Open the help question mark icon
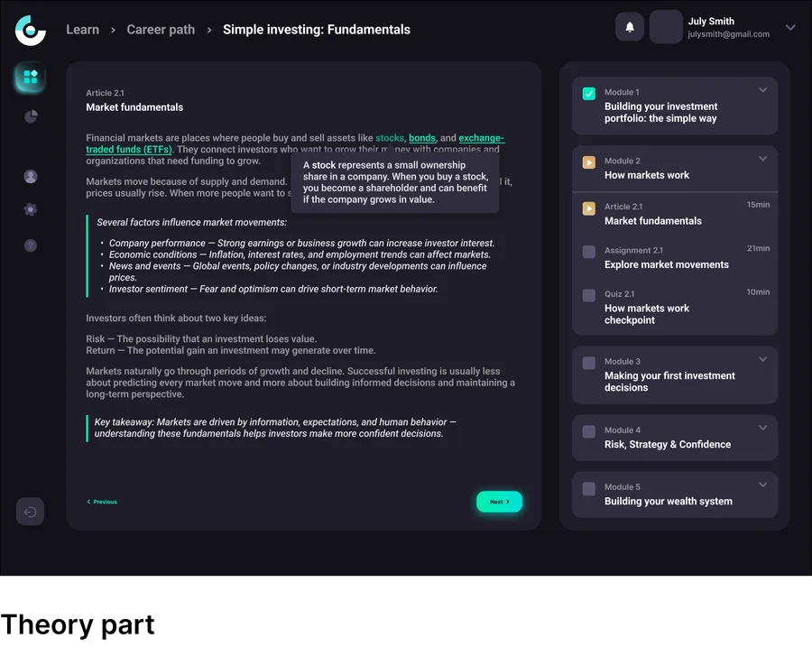The height and width of the screenshot is (656, 812). click(31, 245)
